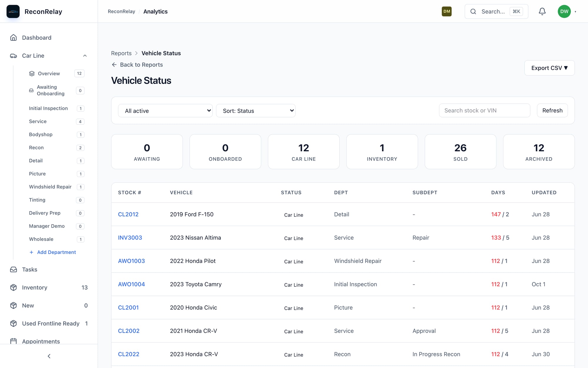The height and width of the screenshot is (368, 588).
Task: Open notifications bell
Action: pyautogui.click(x=542, y=11)
